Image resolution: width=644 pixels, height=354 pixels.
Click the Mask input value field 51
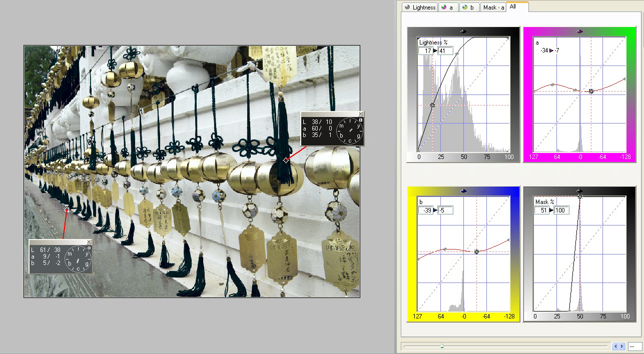tap(542, 210)
